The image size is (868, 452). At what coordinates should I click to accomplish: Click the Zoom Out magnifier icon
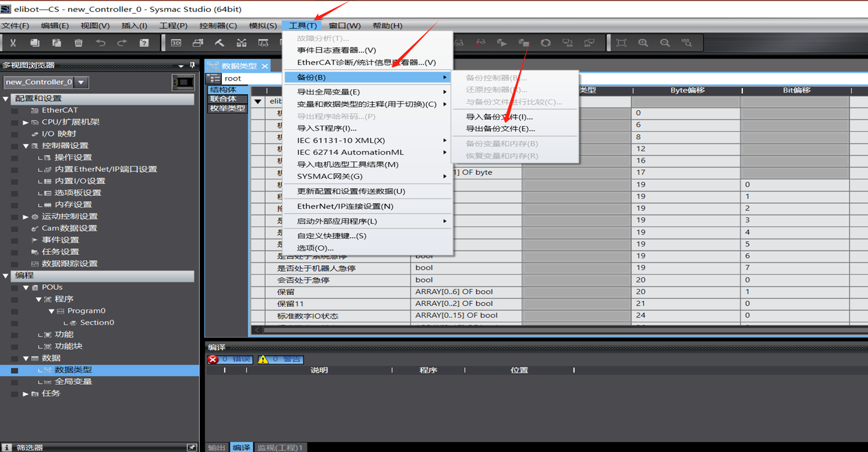665,43
